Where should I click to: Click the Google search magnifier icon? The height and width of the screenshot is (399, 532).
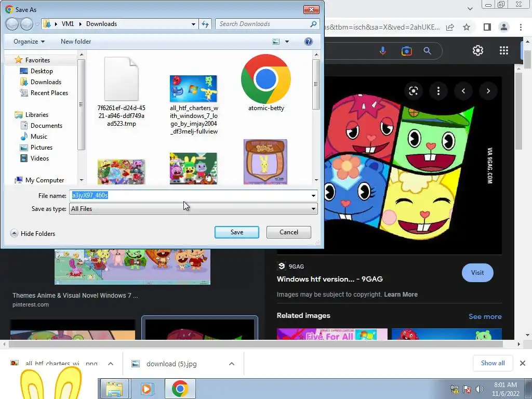(x=427, y=51)
